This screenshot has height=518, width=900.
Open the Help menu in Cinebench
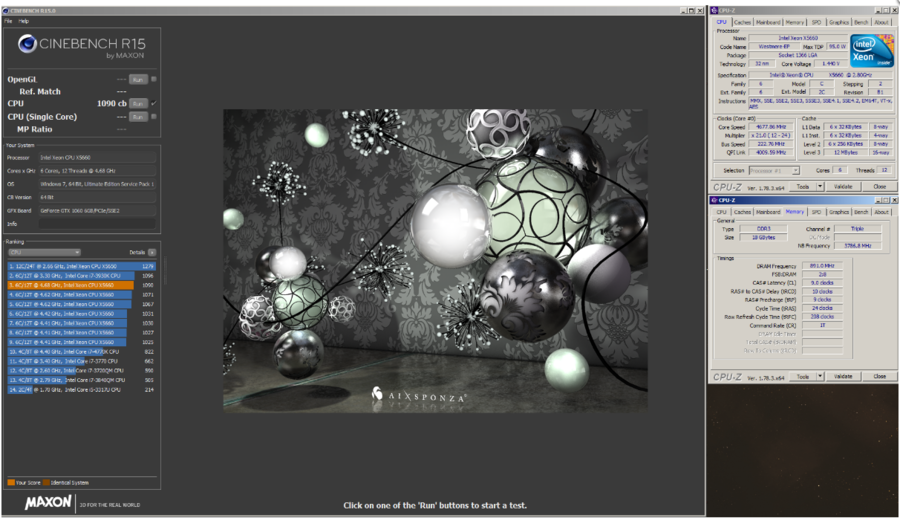click(x=24, y=21)
